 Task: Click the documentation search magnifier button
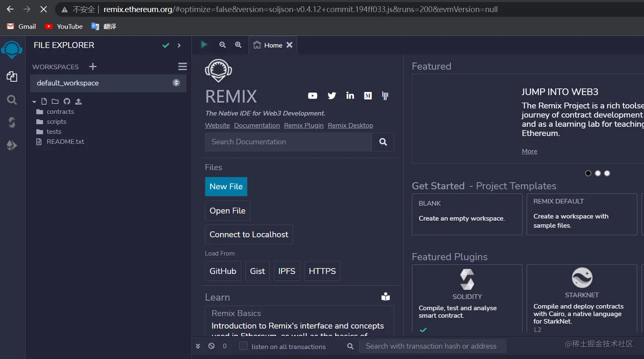(383, 142)
